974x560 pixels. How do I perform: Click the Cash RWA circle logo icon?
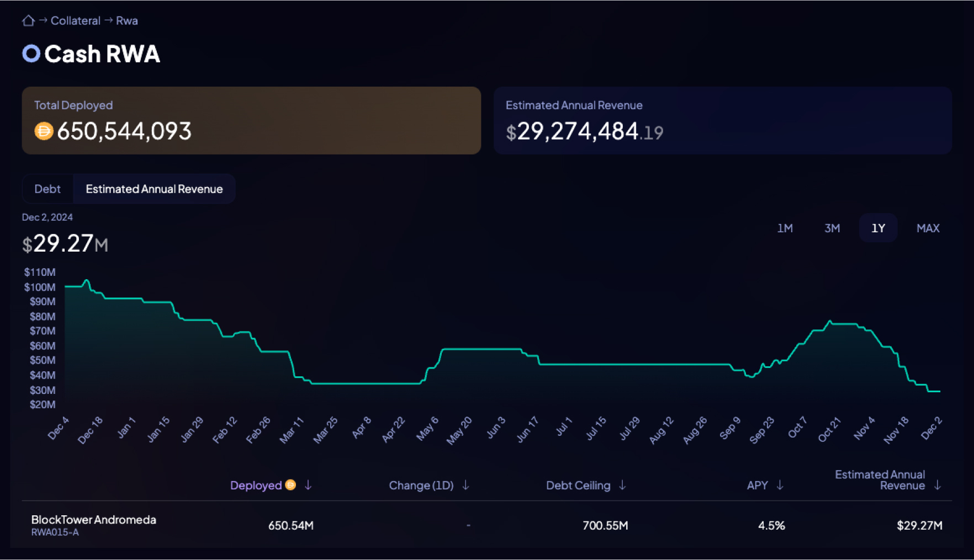[31, 54]
